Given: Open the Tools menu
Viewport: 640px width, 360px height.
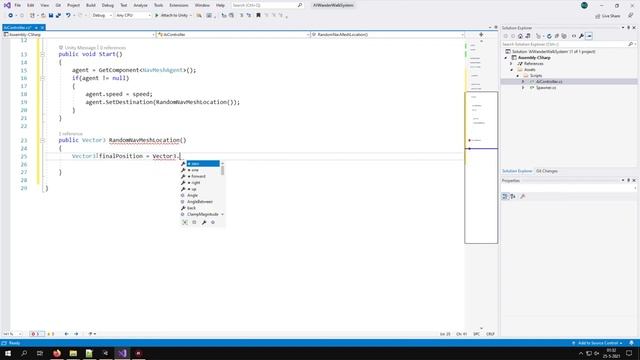Looking at the screenshot, I should click(158, 5).
